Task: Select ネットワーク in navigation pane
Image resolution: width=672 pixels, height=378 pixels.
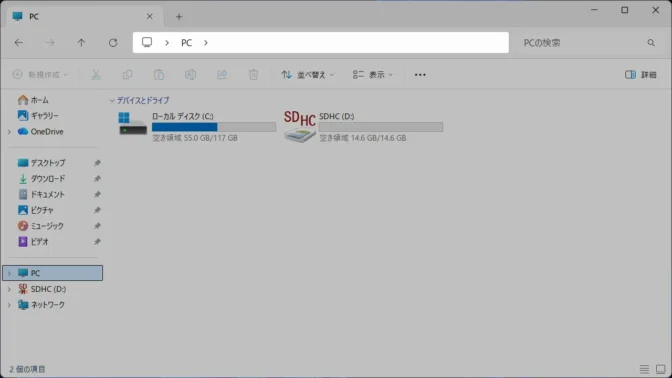Action: (x=41, y=305)
